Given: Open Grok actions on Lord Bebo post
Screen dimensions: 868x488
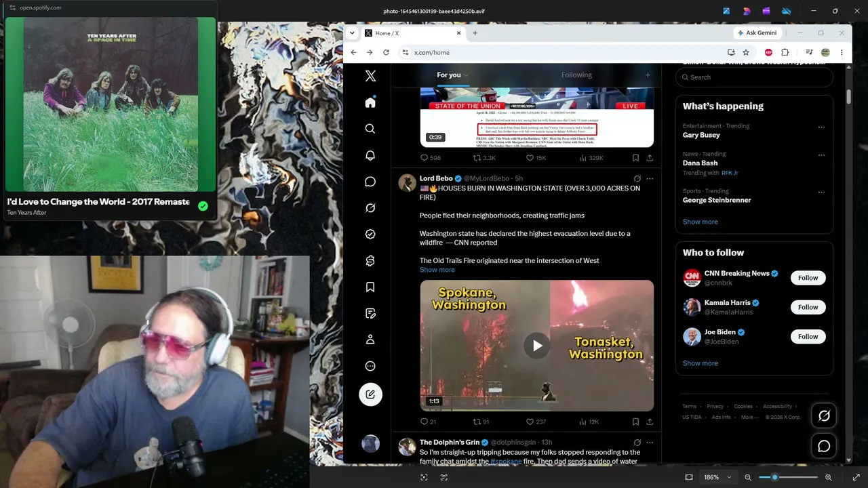Looking at the screenshot, I should (637, 179).
